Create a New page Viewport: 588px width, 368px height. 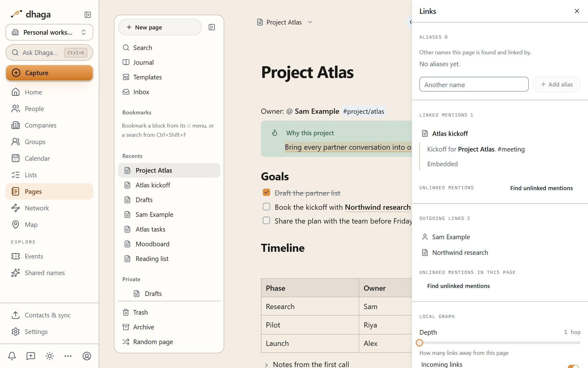pos(160,27)
